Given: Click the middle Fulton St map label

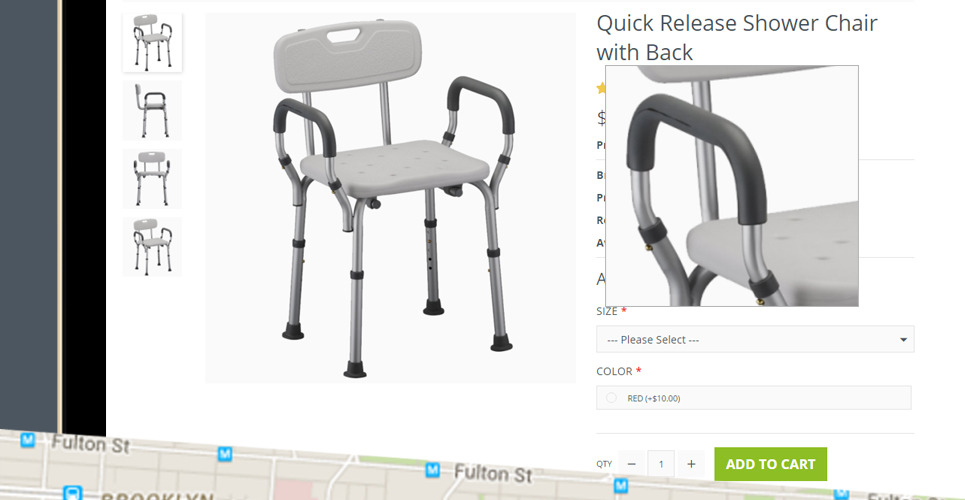Looking at the screenshot, I should pos(492,474).
